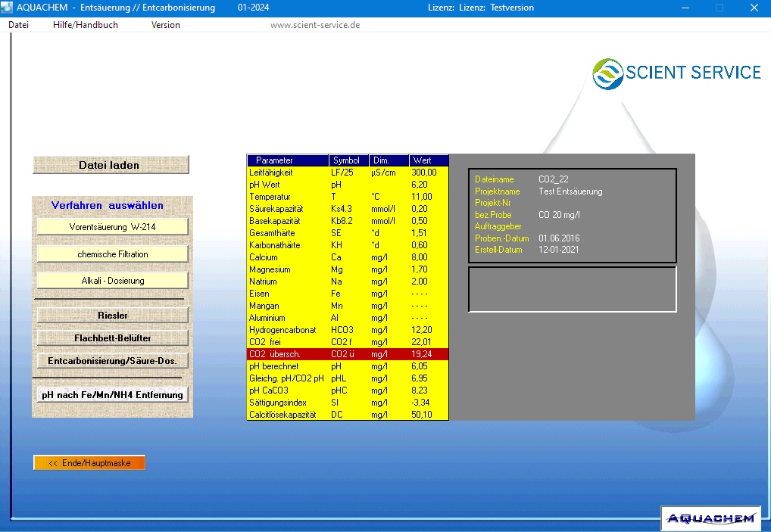This screenshot has width=771, height=532.
Task: Click the empty notes box below file info
Action: [573, 289]
